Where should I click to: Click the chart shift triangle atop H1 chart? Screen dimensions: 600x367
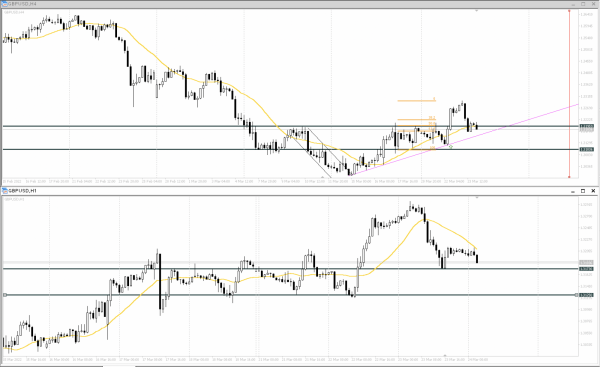(477, 197)
